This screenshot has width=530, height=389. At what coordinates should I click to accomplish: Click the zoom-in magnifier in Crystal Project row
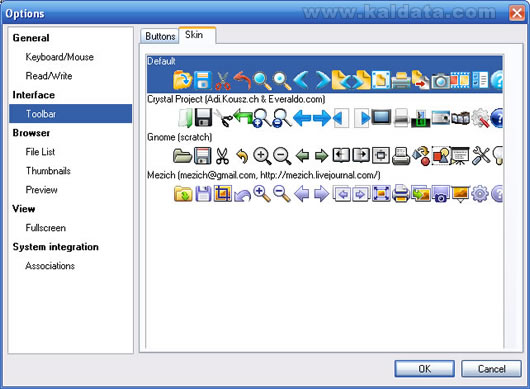262,118
